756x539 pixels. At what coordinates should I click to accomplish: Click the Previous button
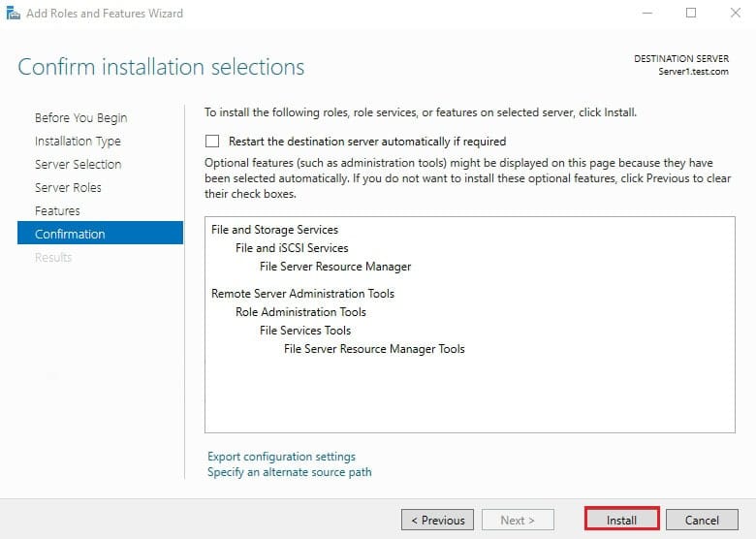pyautogui.click(x=437, y=520)
